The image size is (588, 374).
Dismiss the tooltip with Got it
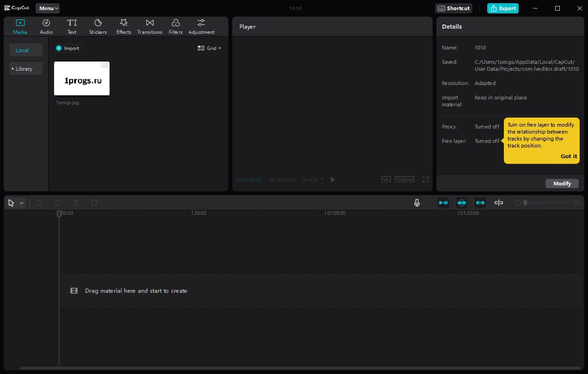click(x=569, y=156)
